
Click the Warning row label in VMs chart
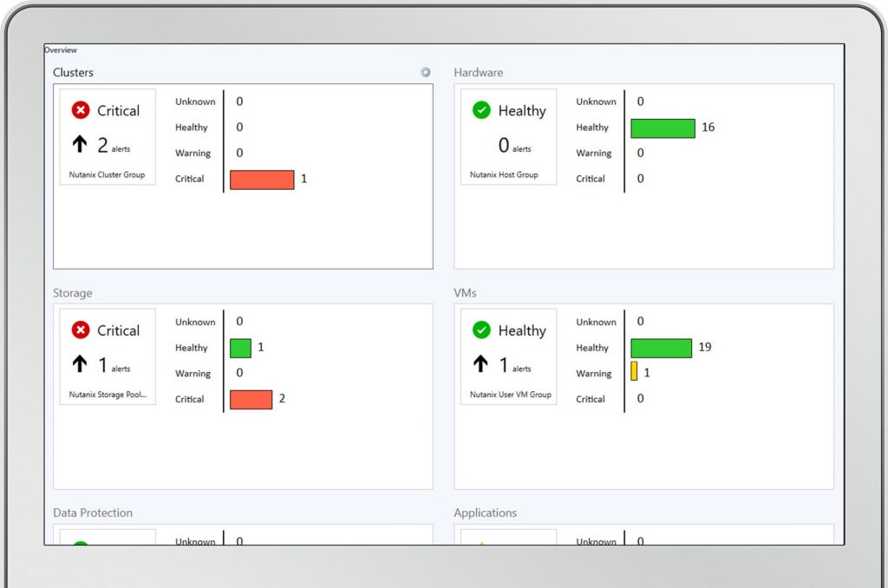tap(594, 373)
